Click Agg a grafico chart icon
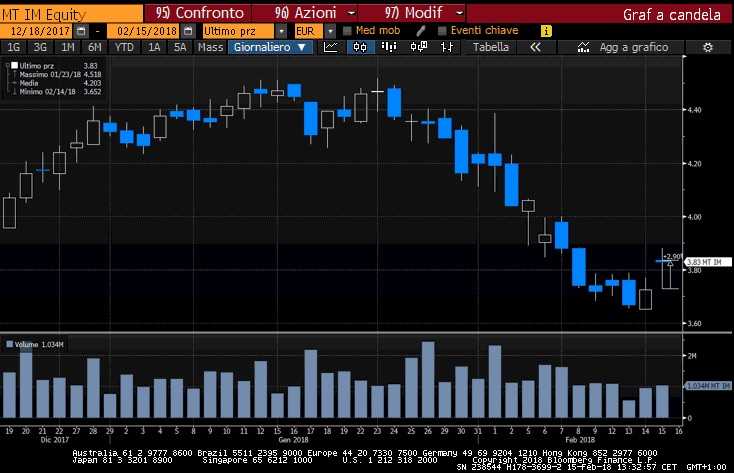Image resolution: width=734 pixels, height=473 pixels. point(583,47)
